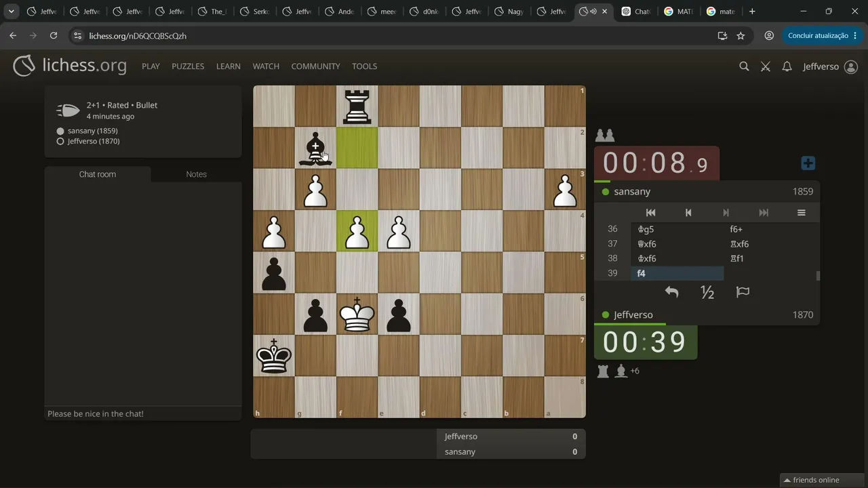
Task: Select the white pawn on f4
Action: point(357,231)
